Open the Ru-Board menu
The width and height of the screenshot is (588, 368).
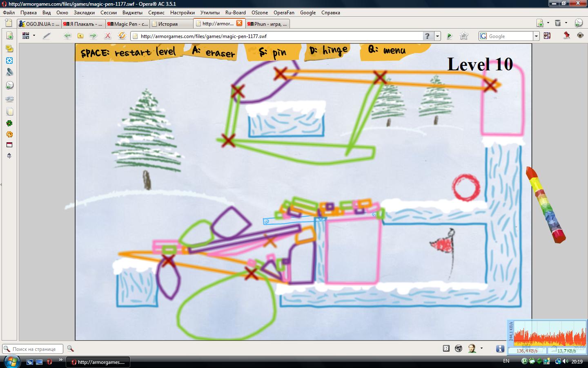(236, 13)
